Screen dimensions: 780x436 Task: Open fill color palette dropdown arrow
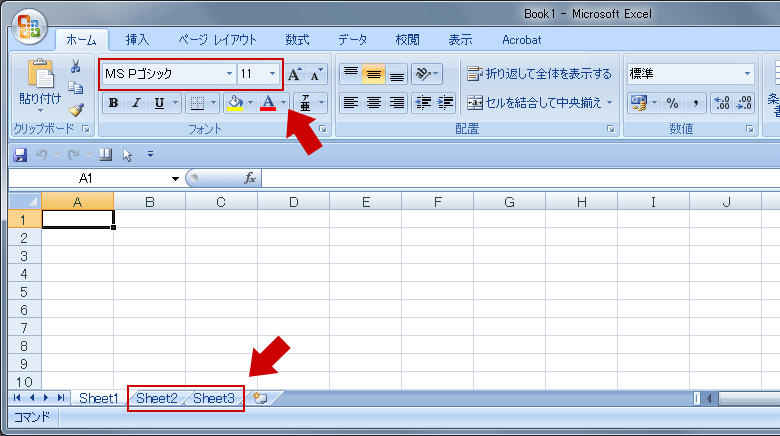(x=251, y=103)
